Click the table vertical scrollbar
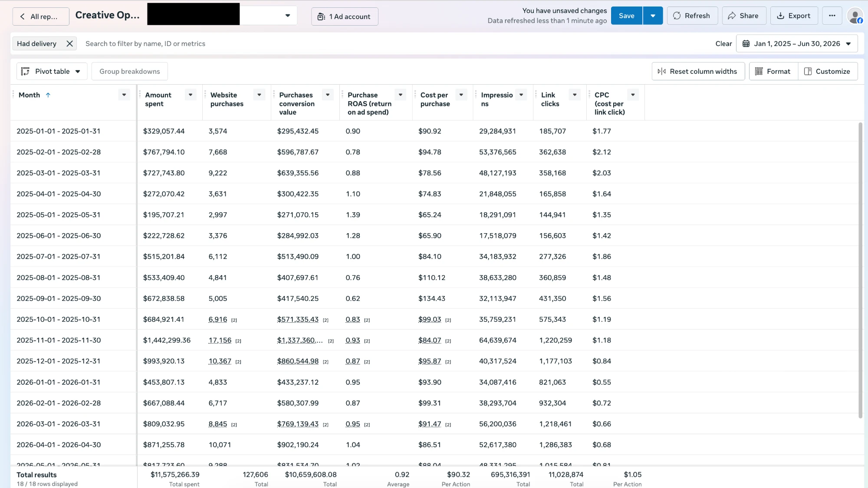The width and height of the screenshot is (868, 488). (860, 270)
